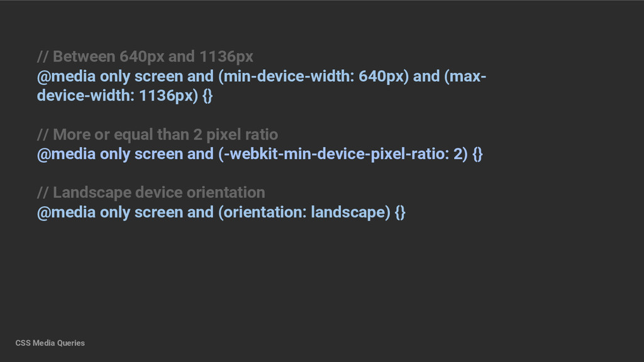644x362 pixels.
Task: Click '@media' at the start of first query
Action: pos(66,76)
